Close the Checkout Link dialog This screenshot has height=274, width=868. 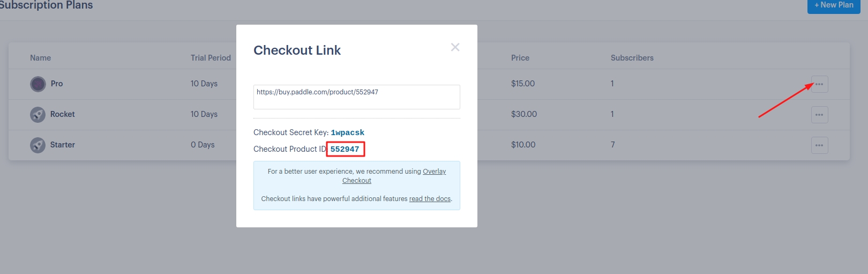point(455,47)
